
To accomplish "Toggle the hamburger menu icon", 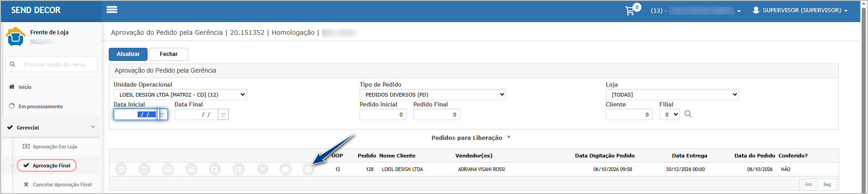I will (x=112, y=9).
